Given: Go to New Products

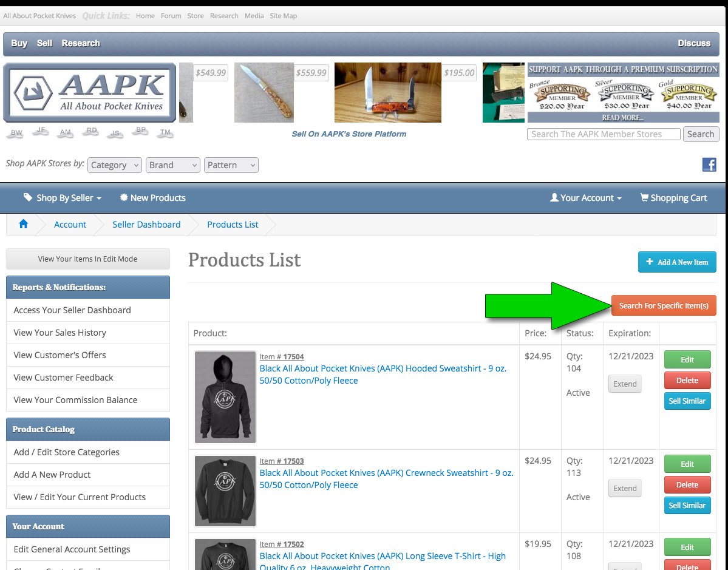Looking at the screenshot, I should point(152,198).
